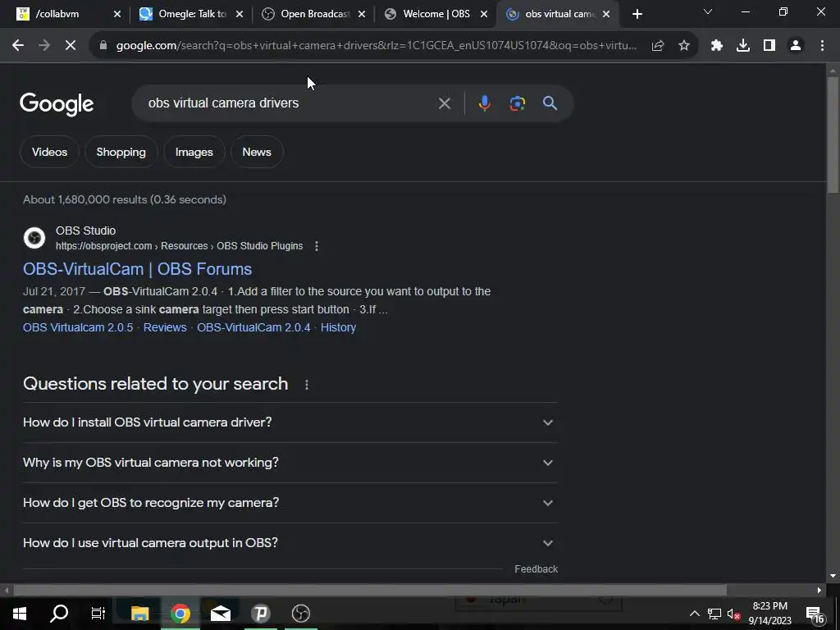Clear the Google search box text
Viewport: 840px width, 630px height.
[x=444, y=103]
